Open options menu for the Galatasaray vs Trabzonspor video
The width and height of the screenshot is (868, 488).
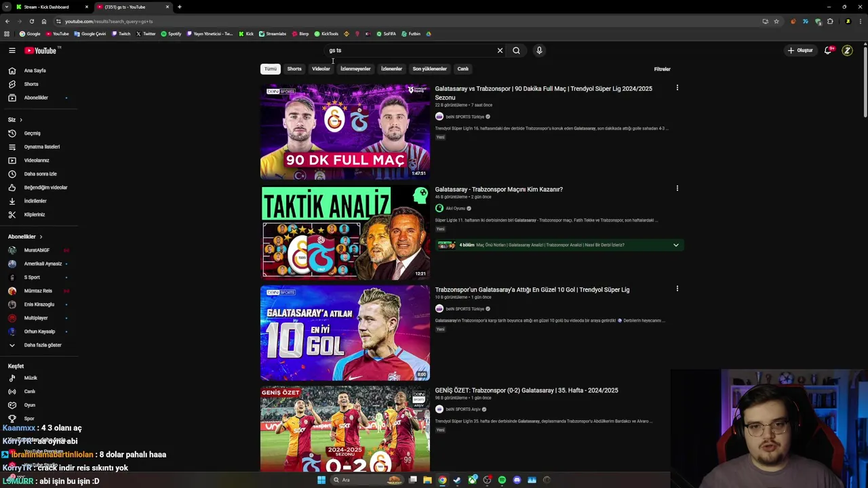tap(677, 88)
